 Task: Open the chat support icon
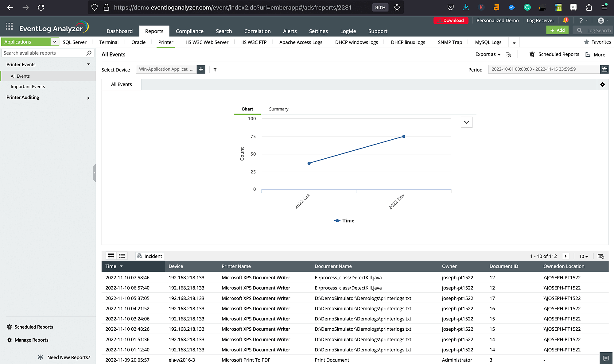click(x=606, y=358)
